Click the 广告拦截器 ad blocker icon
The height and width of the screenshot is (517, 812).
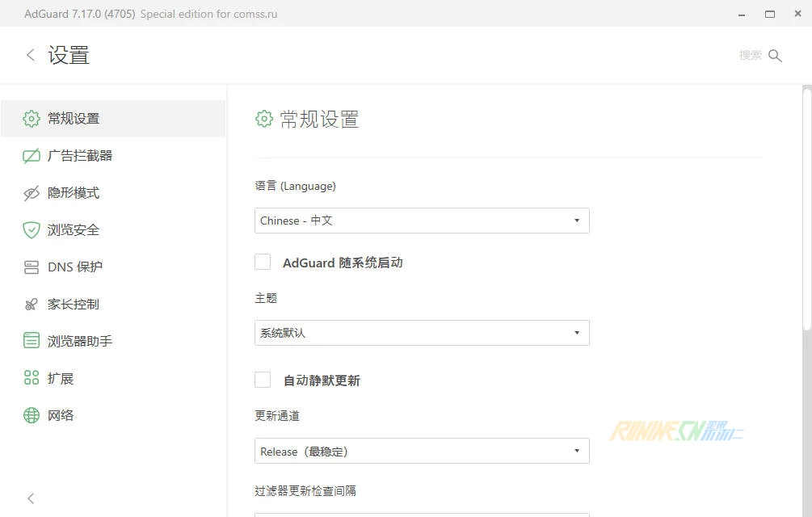(x=32, y=156)
